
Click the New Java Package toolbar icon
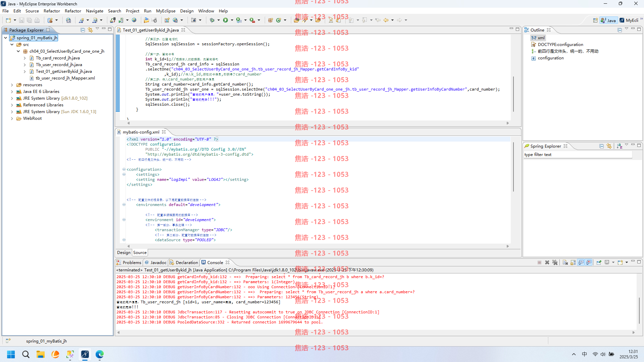click(270, 20)
